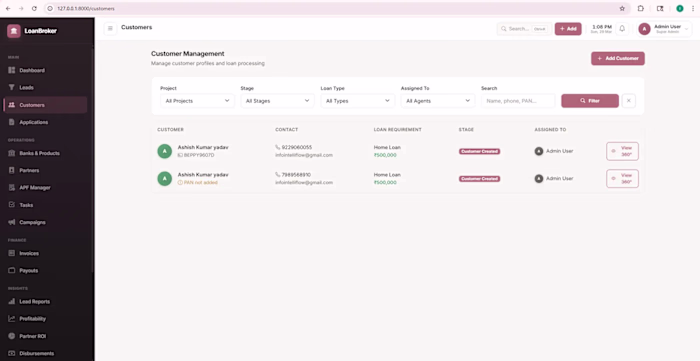
Task: View 360° for customer with PAN BEPPY9607D
Action: pos(622,151)
